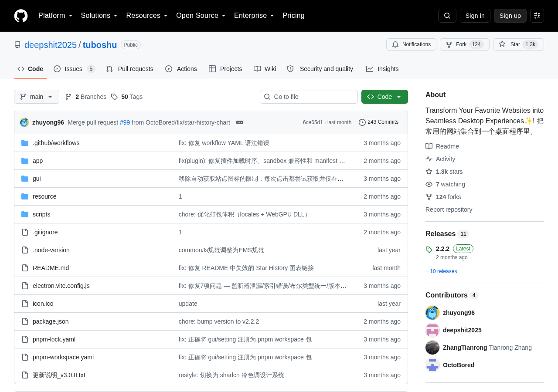
Task: Open the Insights tab
Action: 382,69
